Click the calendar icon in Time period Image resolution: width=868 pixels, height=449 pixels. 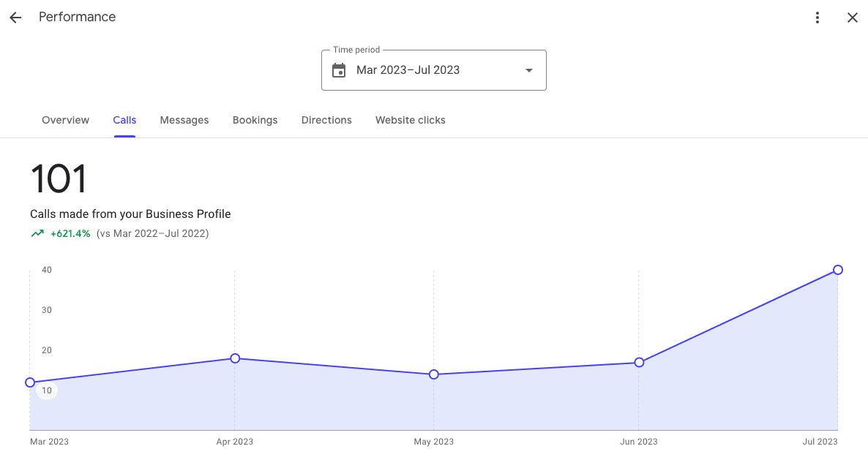point(339,70)
